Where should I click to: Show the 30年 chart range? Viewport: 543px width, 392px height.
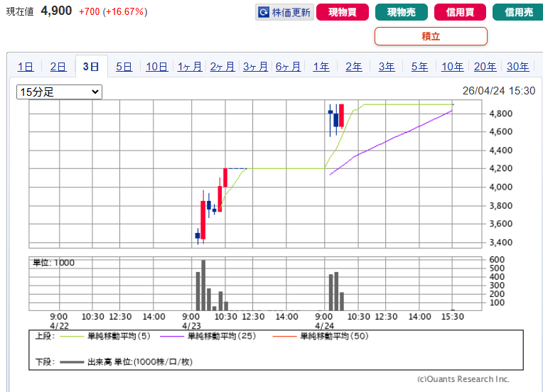pyautogui.click(x=518, y=67)
